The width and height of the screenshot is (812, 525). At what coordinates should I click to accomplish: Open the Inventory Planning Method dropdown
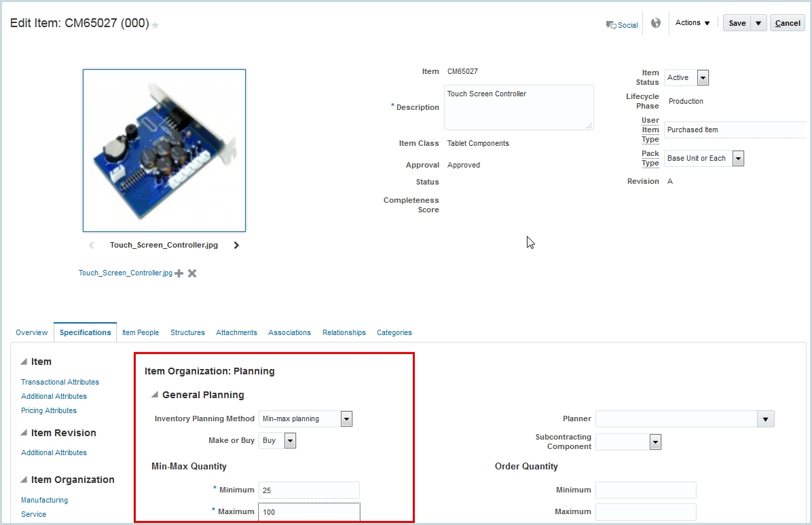tap(346, 419)
